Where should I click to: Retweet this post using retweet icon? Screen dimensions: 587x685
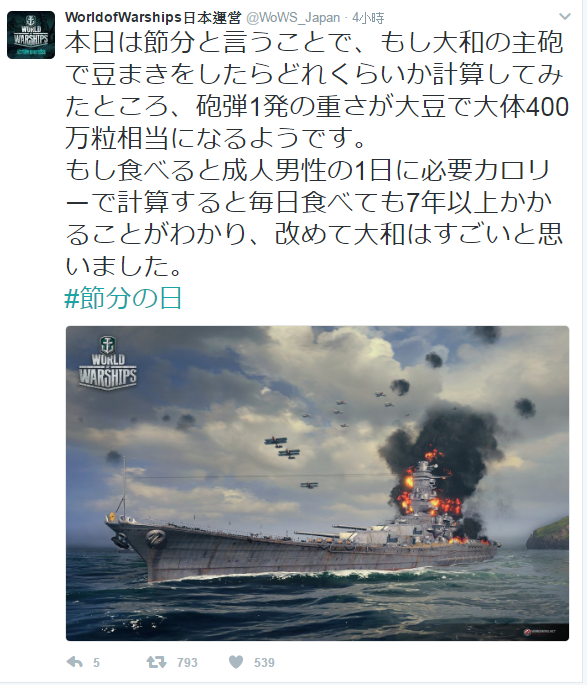click(x=156, y=662)
